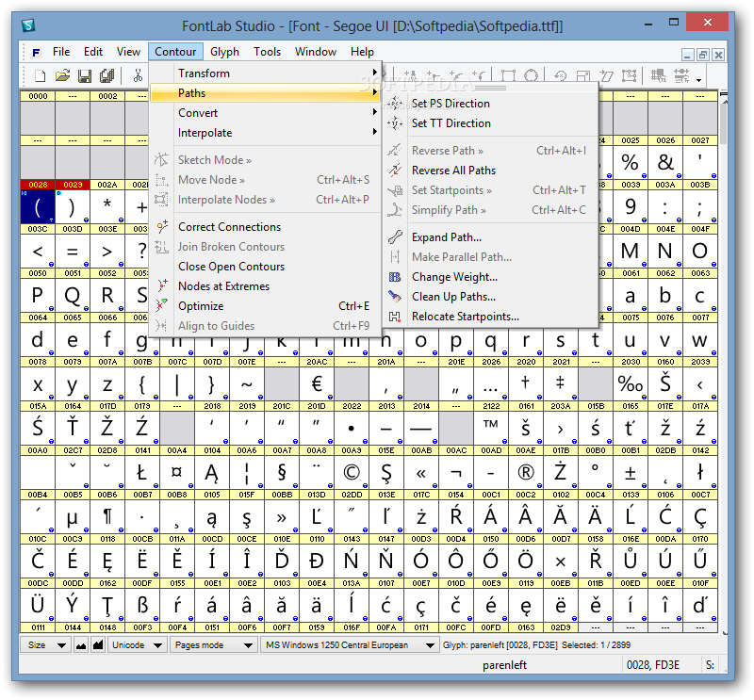The height and width of the screenshot is (700, 754).
Task: Click the FontLab F document icon
Action: (x=36, y=52)
